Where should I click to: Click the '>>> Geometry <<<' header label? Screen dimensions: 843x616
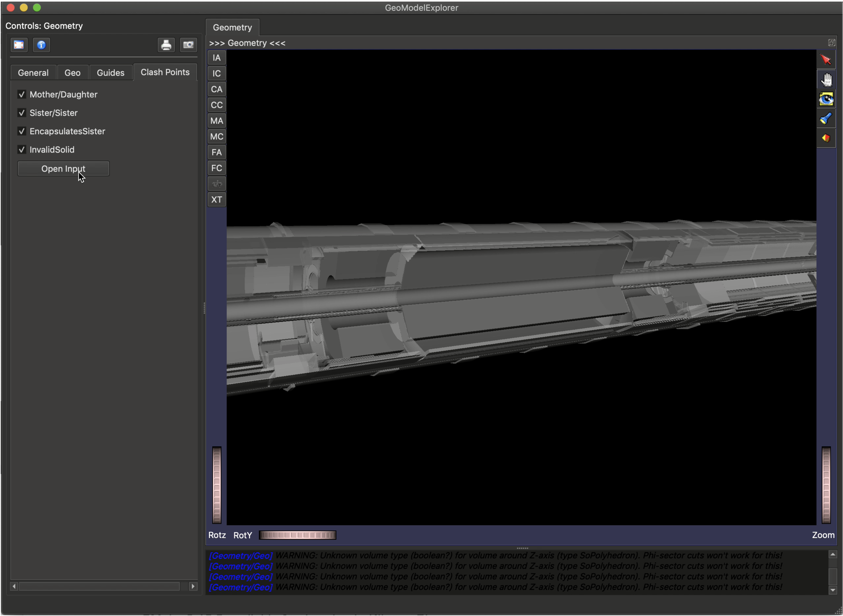point(247,43)
